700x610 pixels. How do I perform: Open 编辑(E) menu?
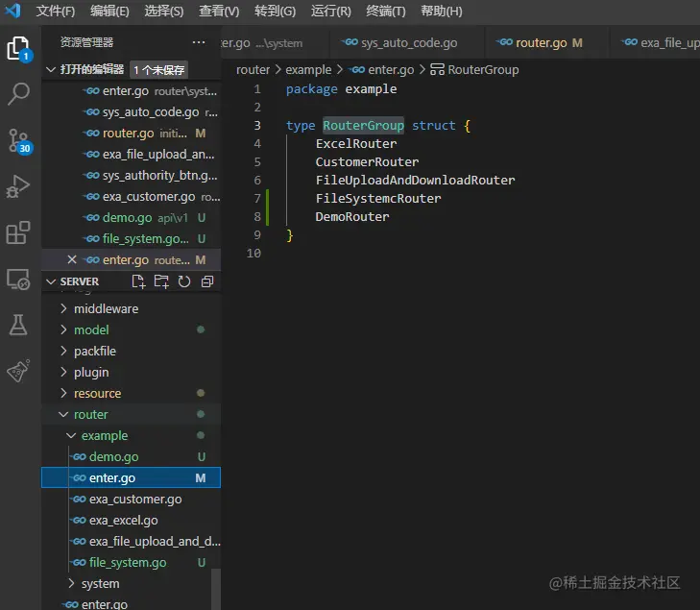[x=109, y=11]
